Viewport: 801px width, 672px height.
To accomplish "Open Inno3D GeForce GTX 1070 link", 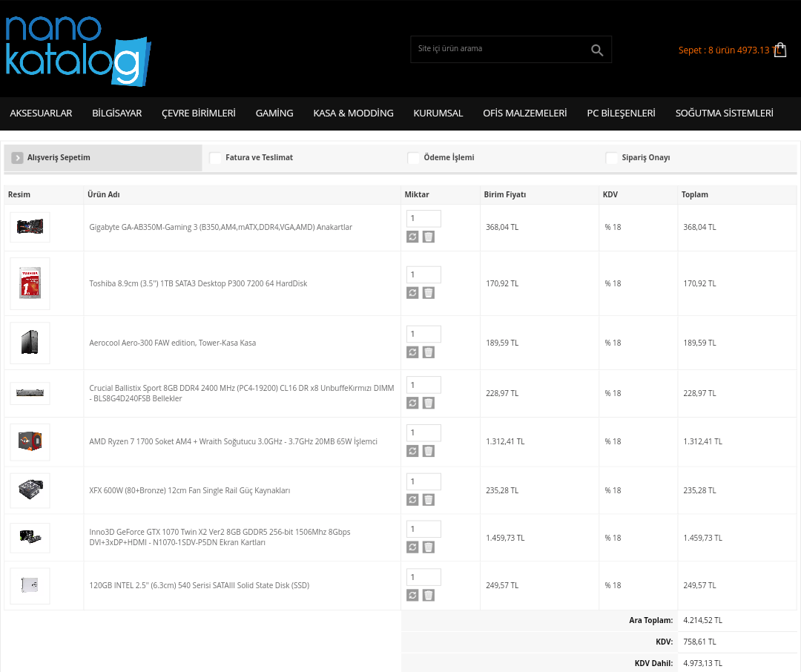I will 220,537.
